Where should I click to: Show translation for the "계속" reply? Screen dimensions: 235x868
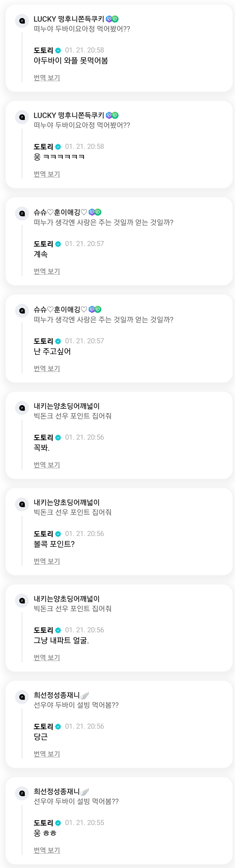pyautogui.click(x=47, y=271)
